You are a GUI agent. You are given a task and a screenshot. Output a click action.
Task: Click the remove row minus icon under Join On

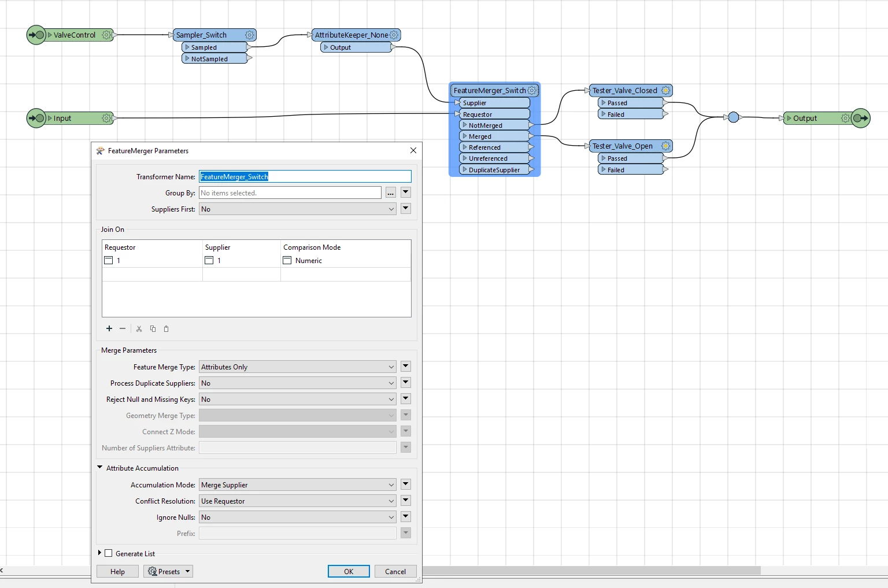click(123, 328)
